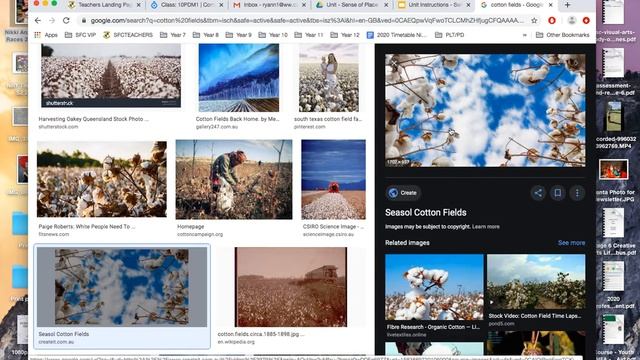Open the Apps shortcut in bookmarks bar
Image resolution: width=640 pixels, height=360 pixels.
tap(46, 35)
